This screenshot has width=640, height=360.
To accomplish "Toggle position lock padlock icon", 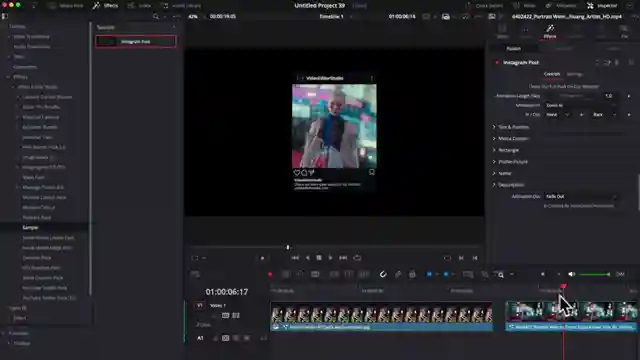I will 412,274.
